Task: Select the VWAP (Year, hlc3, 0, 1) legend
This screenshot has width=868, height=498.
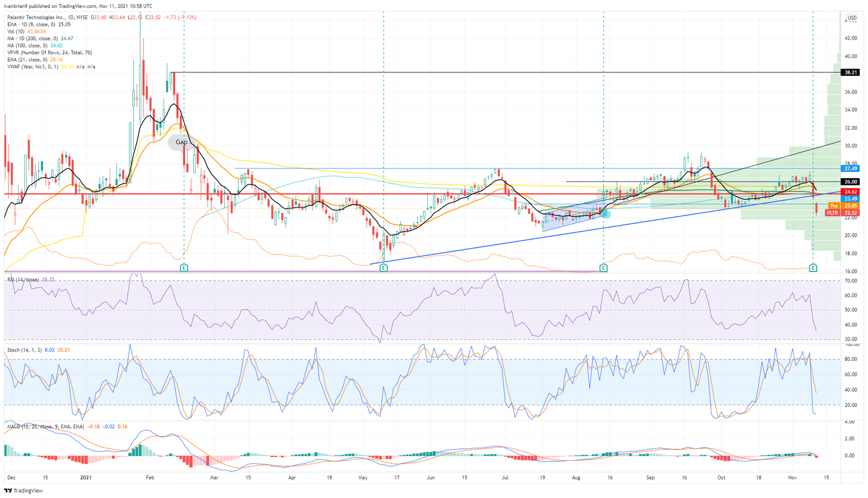Action: tap(33, 67)
